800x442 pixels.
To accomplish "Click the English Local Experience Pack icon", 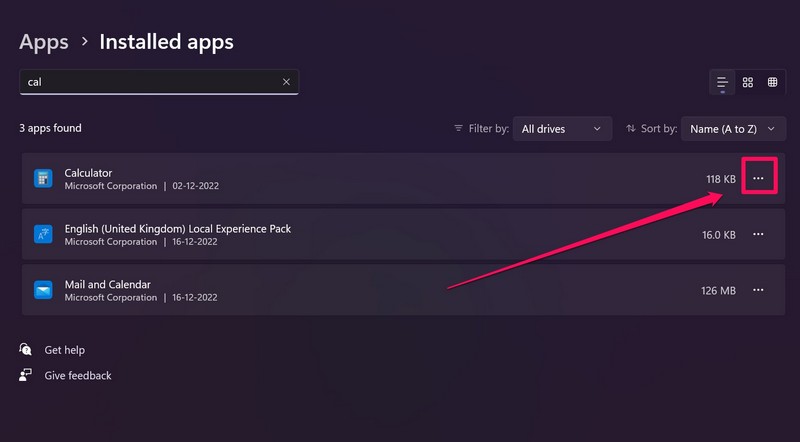I will [x=43, y=234].
